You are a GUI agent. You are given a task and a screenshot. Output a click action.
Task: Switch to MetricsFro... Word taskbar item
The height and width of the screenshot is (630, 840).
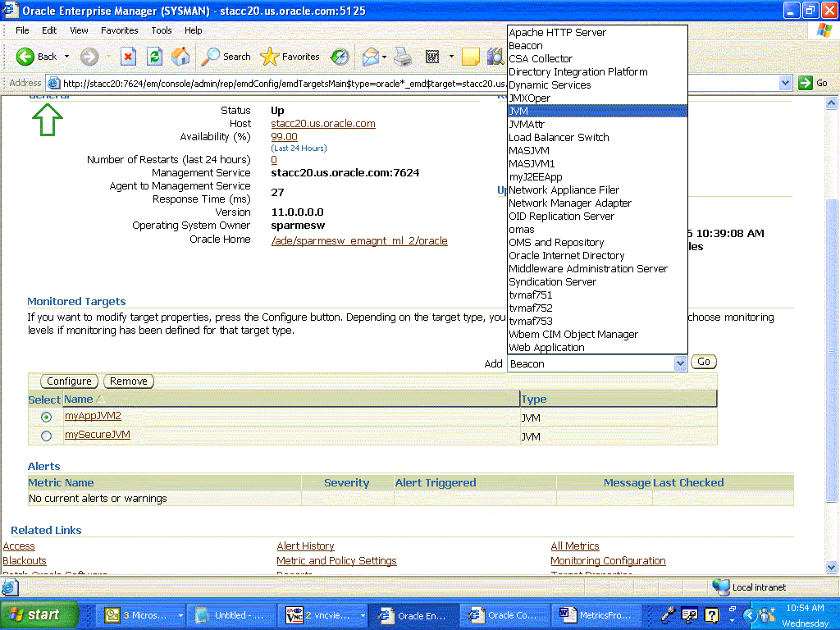pyautogui.click(x=596, y=615)
